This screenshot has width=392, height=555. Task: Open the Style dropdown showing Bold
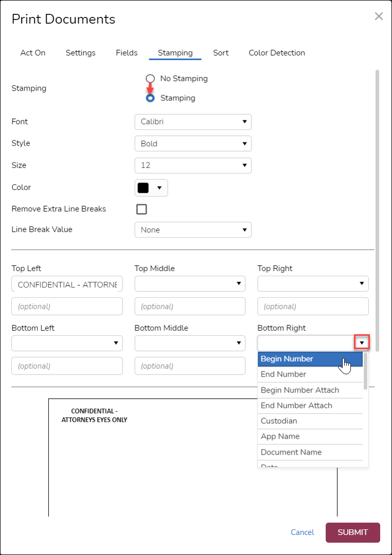coord(193,144)
